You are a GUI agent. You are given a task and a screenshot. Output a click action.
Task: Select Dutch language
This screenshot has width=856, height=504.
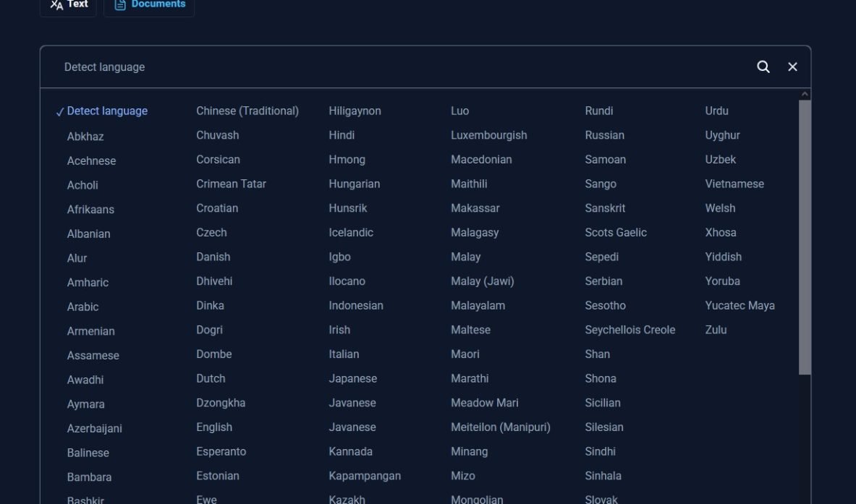tap(211, 379)
